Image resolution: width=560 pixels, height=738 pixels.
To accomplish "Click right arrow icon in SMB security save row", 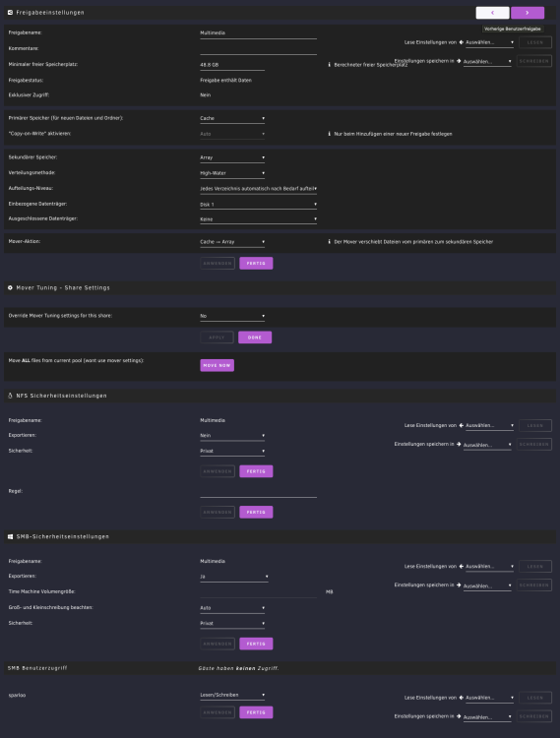I will pos(459,585).
